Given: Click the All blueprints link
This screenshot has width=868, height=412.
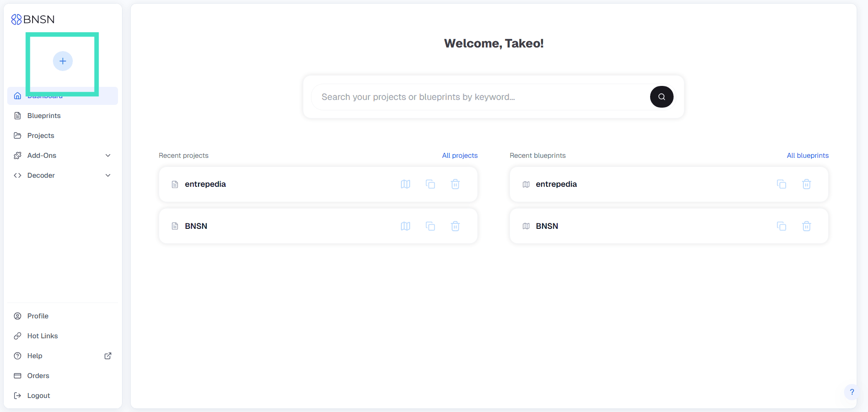Looking at the screenshot, I should pos(807,156).
